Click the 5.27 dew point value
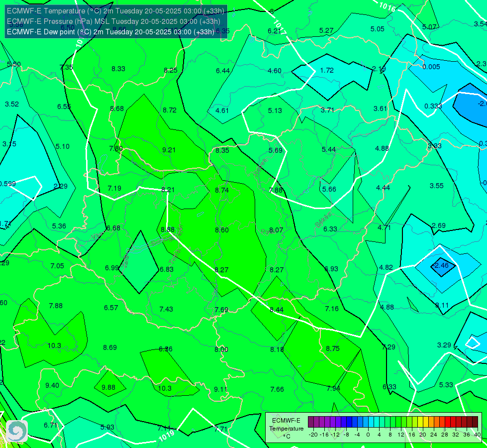 pyautogui.click(x=326, y=30)
